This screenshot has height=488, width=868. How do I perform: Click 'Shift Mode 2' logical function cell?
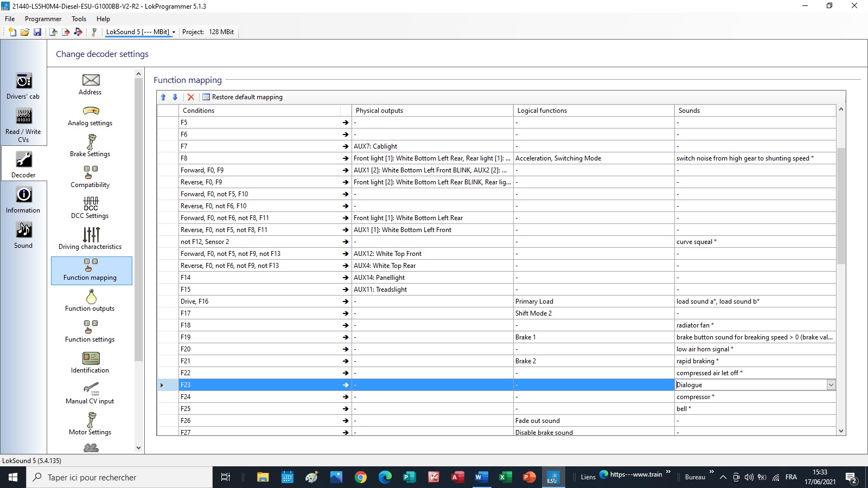click(594, 313)
